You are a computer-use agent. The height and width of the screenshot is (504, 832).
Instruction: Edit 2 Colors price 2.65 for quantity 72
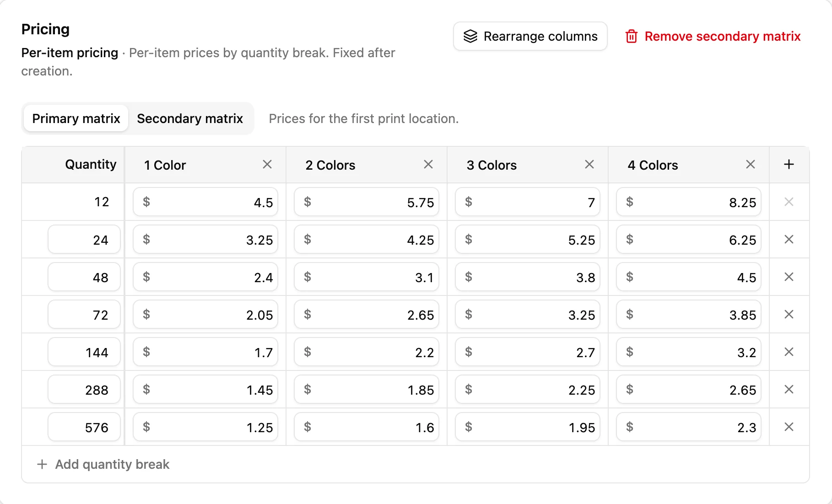(x=367, y=315)
